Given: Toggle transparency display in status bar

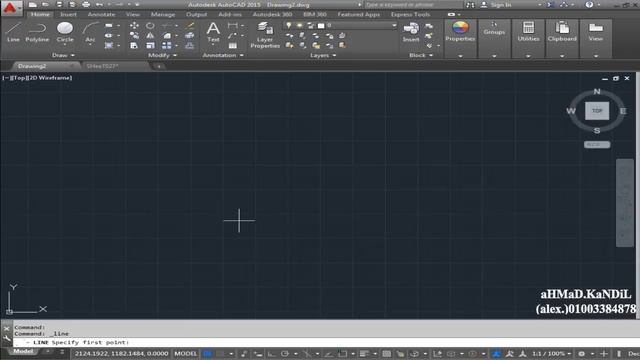Looking at the screenshot, I should 387,353.
